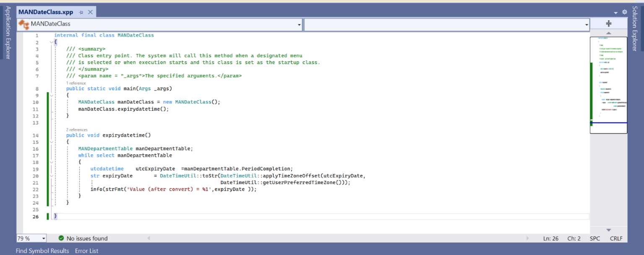
Task: Close the MANDateClass.xpp tab
Action: click(90, 12)
